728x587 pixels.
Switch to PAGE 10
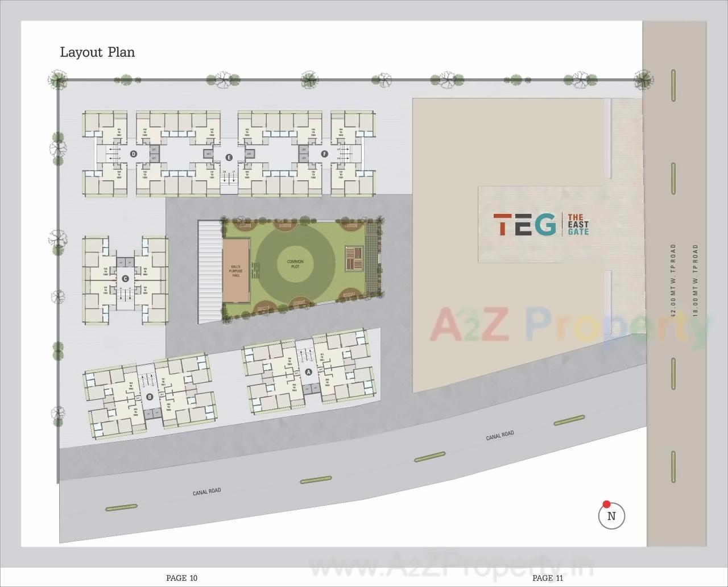point(181,578)
